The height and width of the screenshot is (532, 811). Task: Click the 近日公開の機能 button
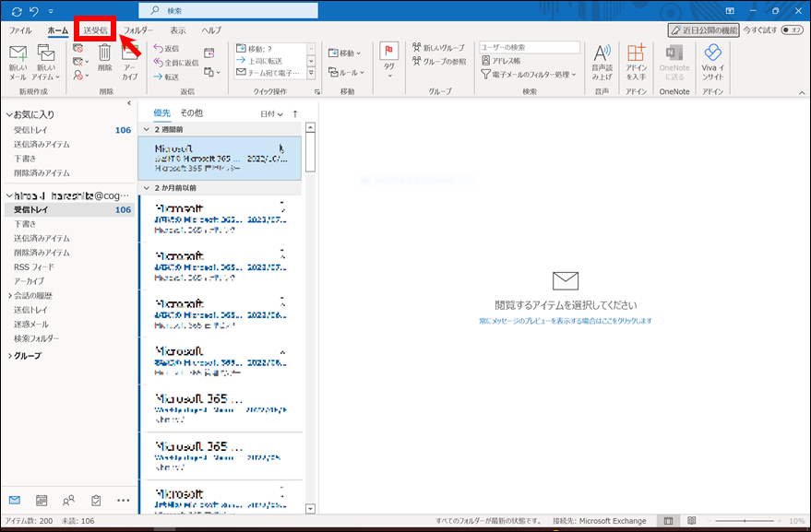703,30
